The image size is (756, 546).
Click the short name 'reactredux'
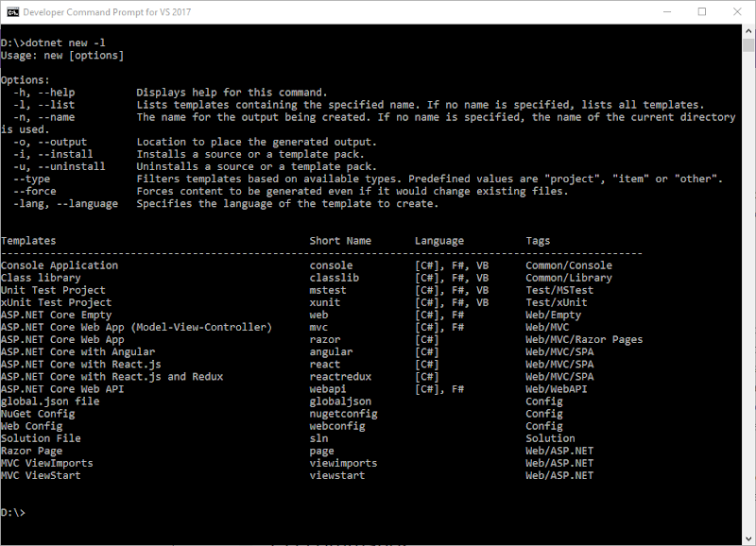tap(340, 376)
